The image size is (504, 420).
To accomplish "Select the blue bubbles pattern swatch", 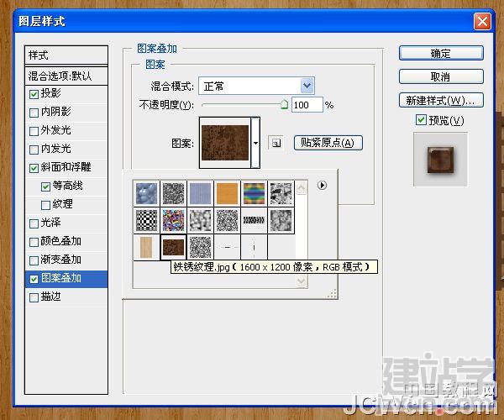I will (x=146, y=193).
